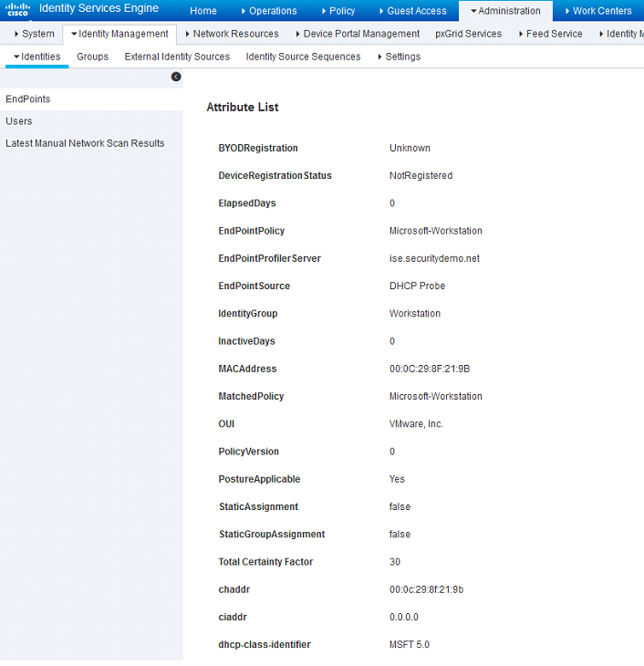Open the Administration menu
The width and height of the screenshot is (644, 666).
[x=505, y=11]
